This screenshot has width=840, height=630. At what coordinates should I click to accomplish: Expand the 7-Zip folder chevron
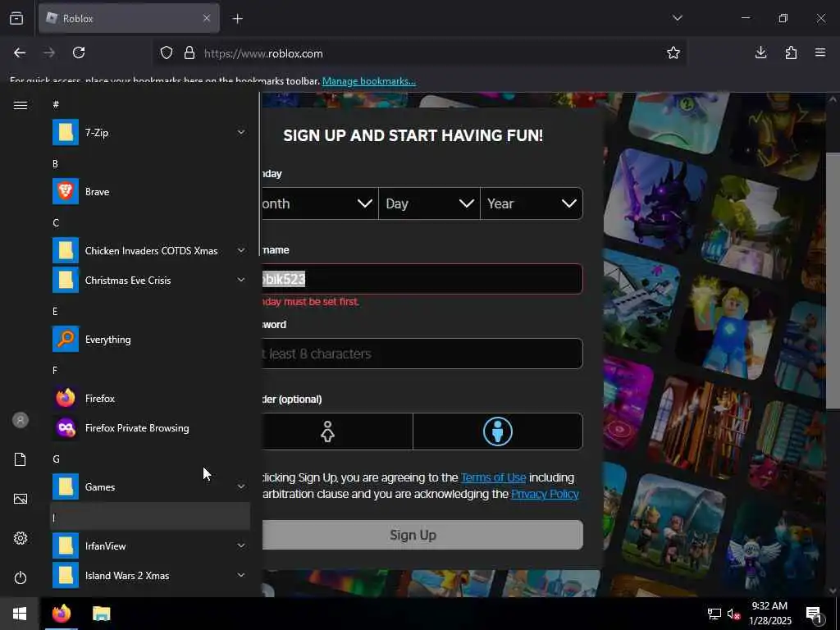click(x=241, y=132)
